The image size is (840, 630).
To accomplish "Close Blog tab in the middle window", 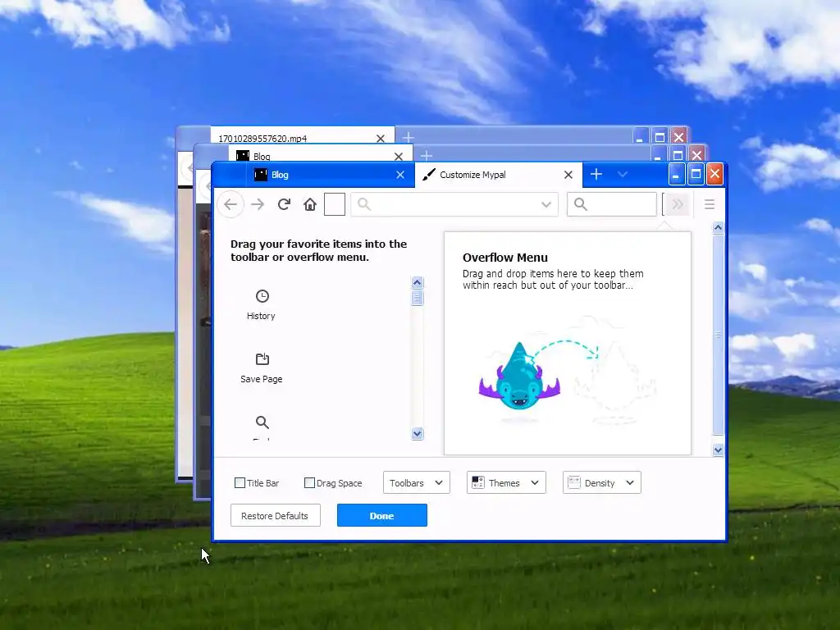I will (x=399, y=157).
